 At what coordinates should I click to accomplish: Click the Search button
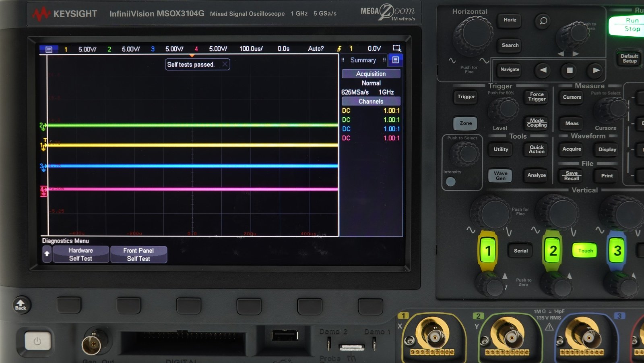510,46
